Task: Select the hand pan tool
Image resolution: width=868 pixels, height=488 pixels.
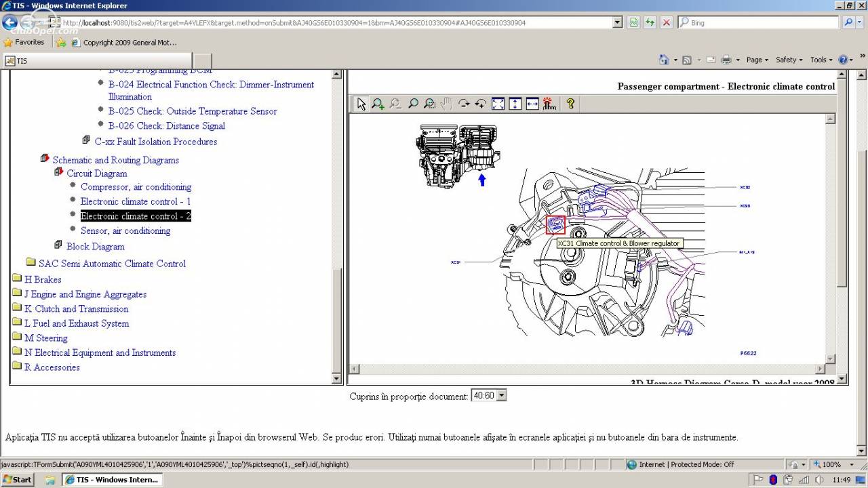Action: pyautogui.click(x=446, y=104)
